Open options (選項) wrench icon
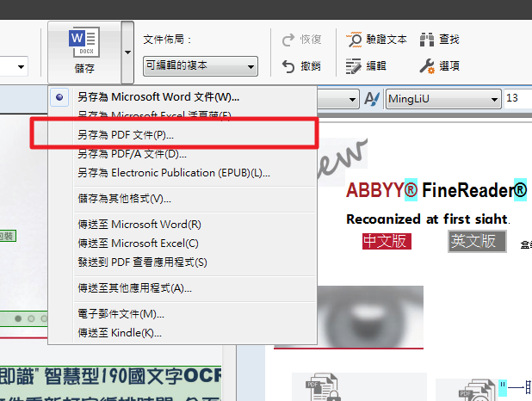The image size is (532, 401). click(x=428, y=65)
